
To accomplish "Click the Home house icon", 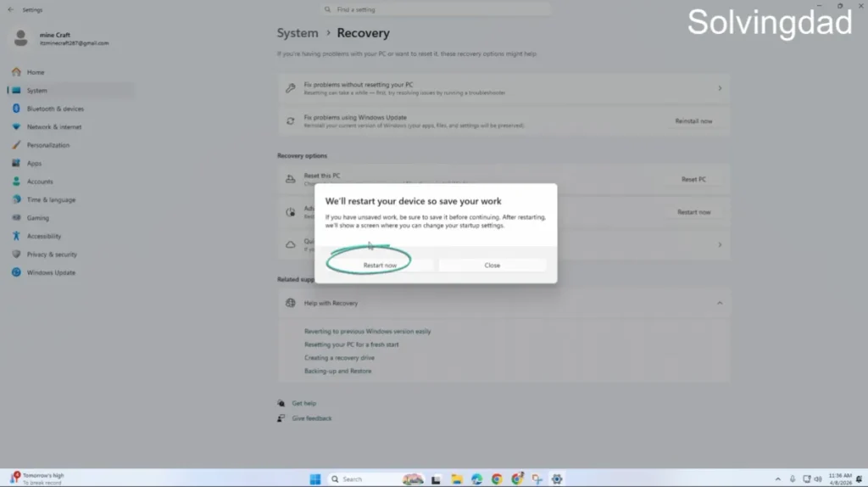I will coord(16,72).
